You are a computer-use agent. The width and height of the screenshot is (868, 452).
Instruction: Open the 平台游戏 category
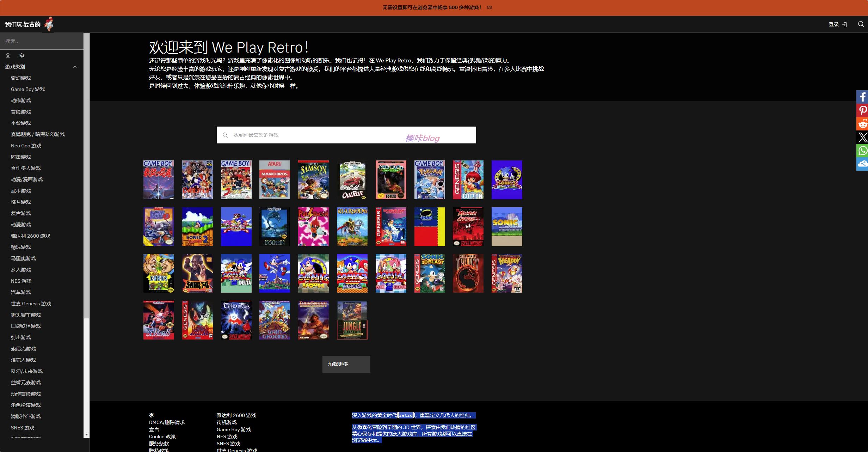pos(21,123)
